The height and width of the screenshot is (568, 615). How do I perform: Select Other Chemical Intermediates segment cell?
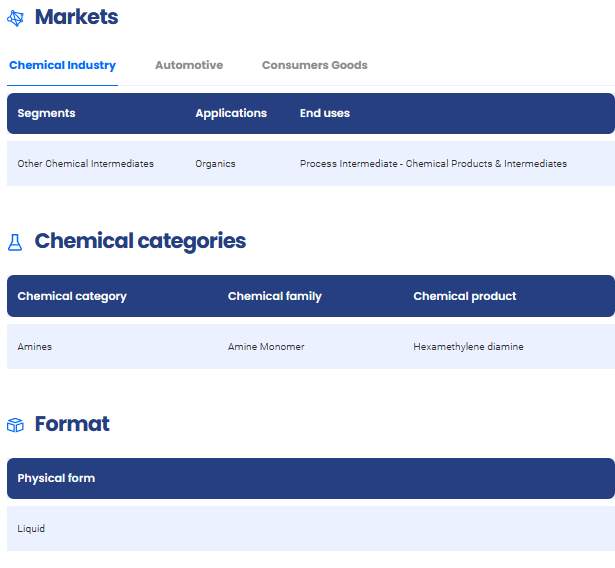(x=86, y=164)
